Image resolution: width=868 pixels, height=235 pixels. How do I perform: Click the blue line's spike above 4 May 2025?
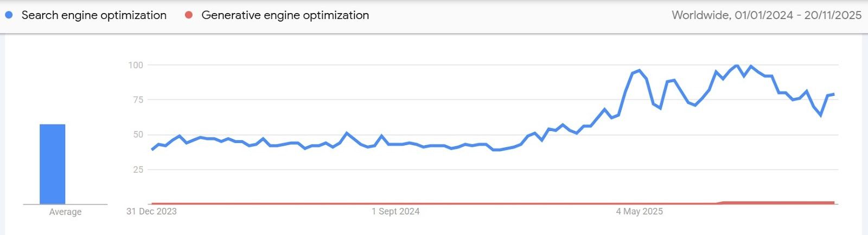640,70
